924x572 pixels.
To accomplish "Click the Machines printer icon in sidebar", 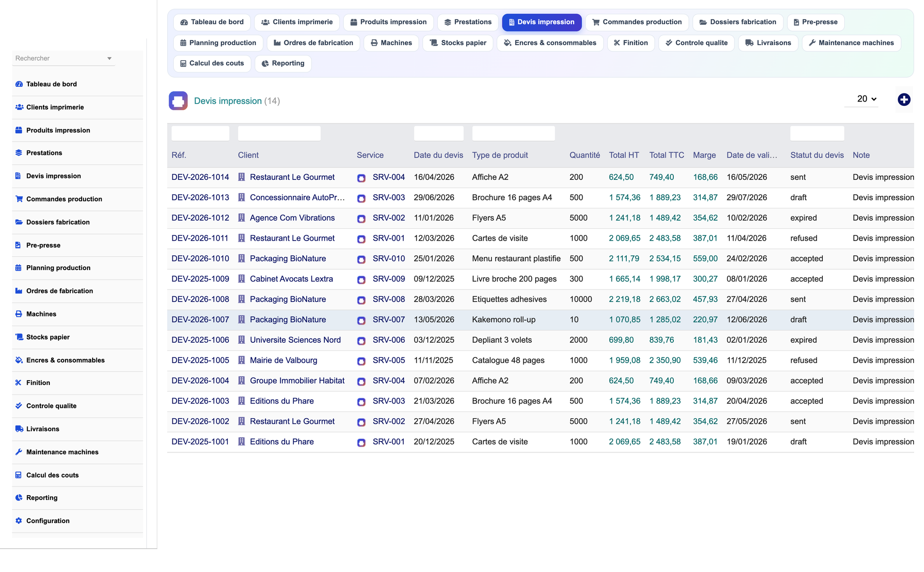I will click(19, 314).
